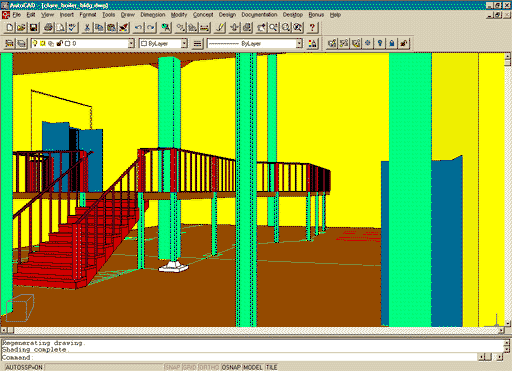Click into the Command: prompt line
512x371 pixels.
[x=239, y=357]
